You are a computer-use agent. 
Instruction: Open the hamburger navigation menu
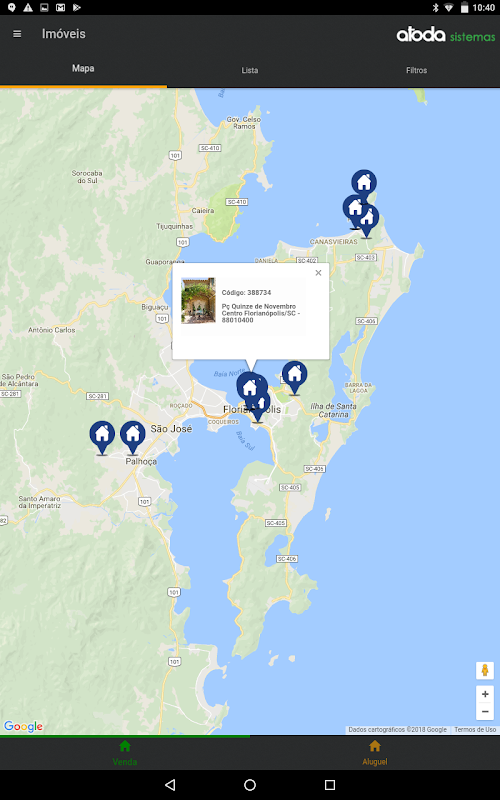click(x=17, y=34)
